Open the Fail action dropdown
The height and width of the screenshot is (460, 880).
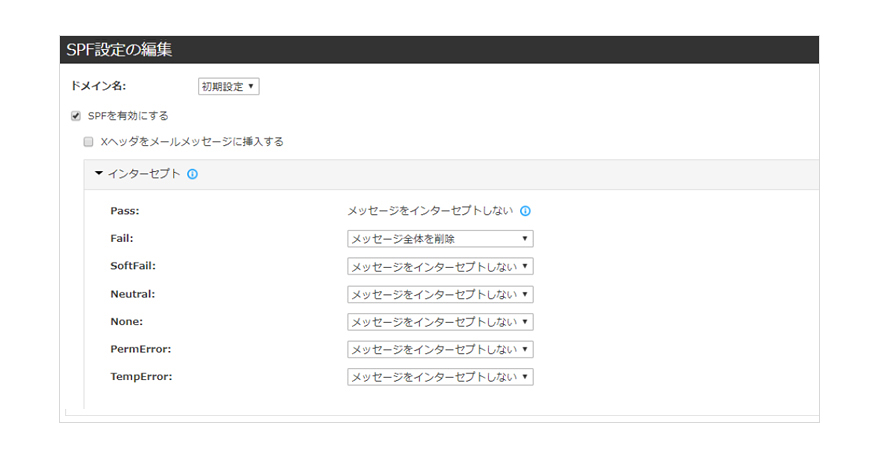[x=440, y=239]
